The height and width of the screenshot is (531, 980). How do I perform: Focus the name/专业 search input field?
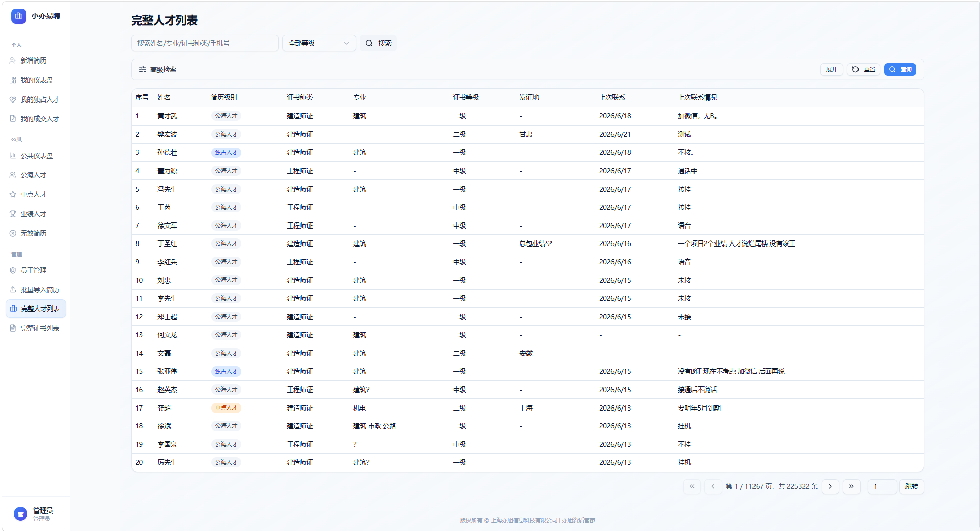coord(205,43)
